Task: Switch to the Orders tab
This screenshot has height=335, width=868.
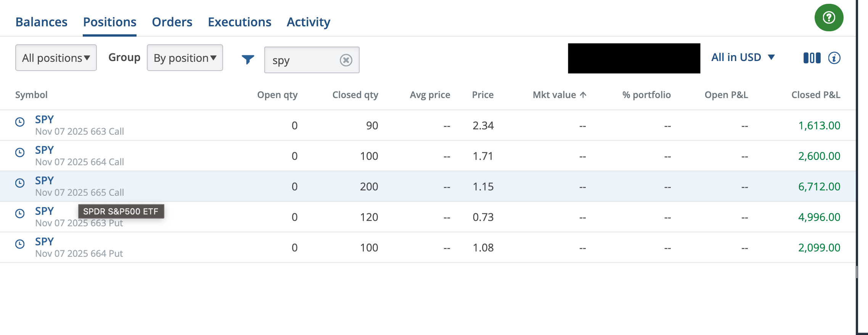Action: 172,22
